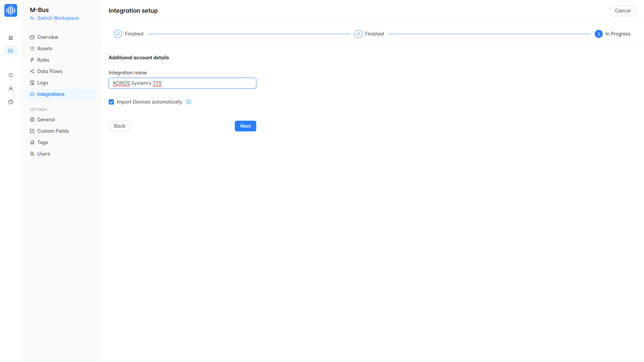The image size is (644, 362).
Task: Click the waveform app logo
Action: [11, 10]
